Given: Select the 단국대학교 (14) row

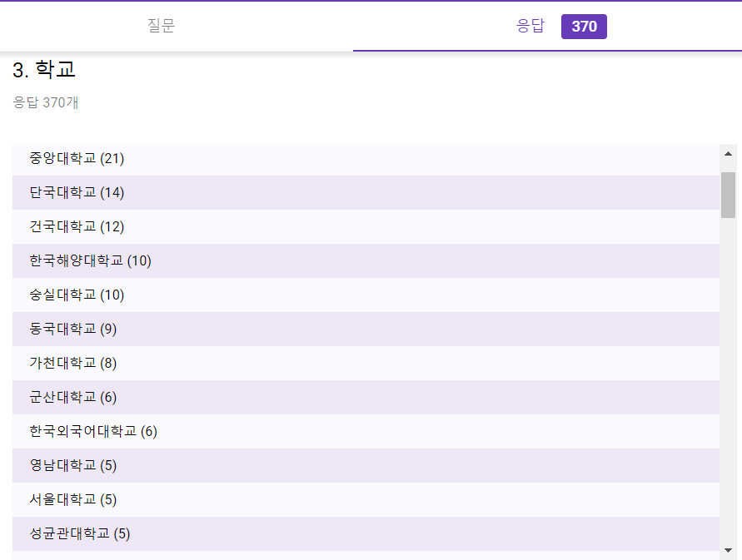Looking at the screenshot, I should pos(366,192).
